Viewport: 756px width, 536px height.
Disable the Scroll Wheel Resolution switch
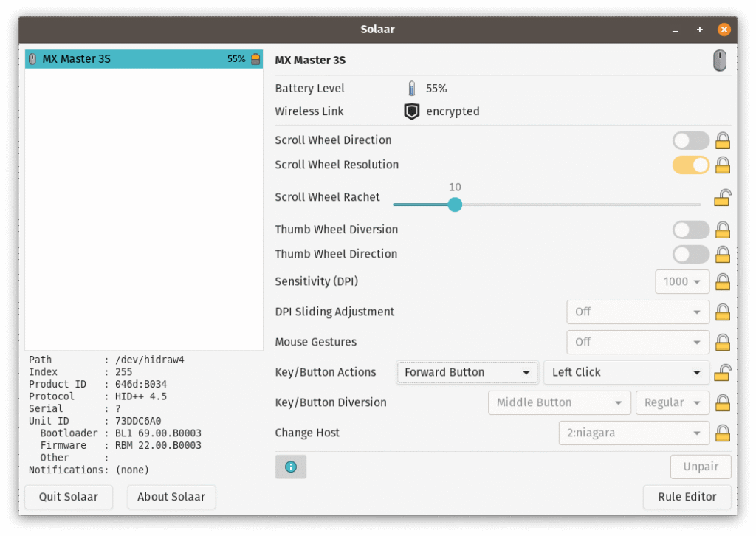pyautogui.click(x=690, y=165)
